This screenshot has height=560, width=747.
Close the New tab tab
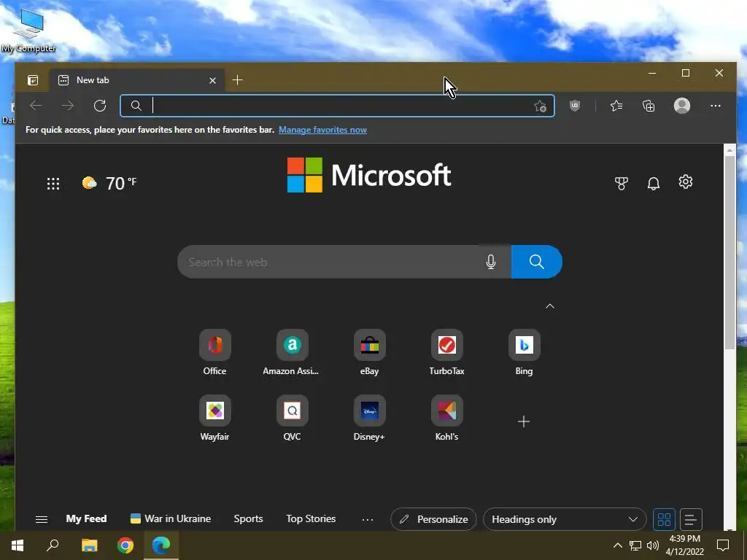click(212, 80)
